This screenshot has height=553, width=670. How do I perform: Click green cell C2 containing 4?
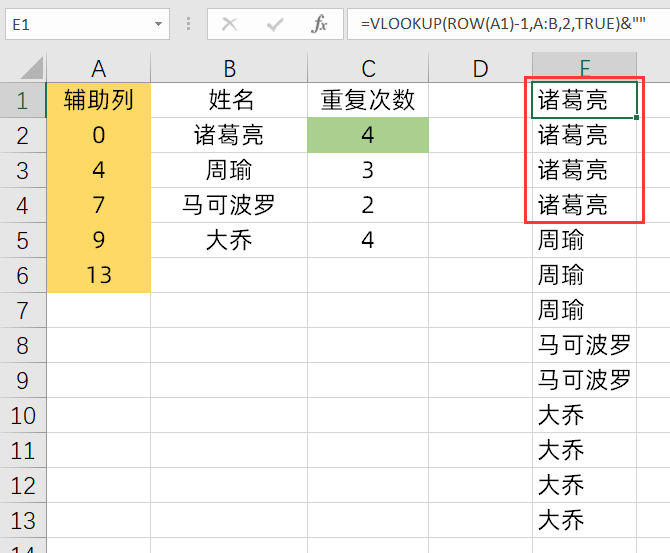(x=368, y=135)
